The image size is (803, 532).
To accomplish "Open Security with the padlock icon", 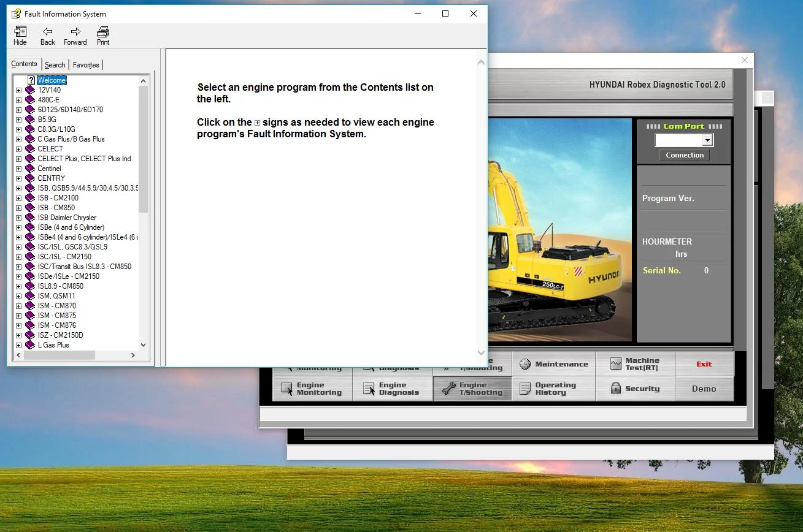I will 616,389.
